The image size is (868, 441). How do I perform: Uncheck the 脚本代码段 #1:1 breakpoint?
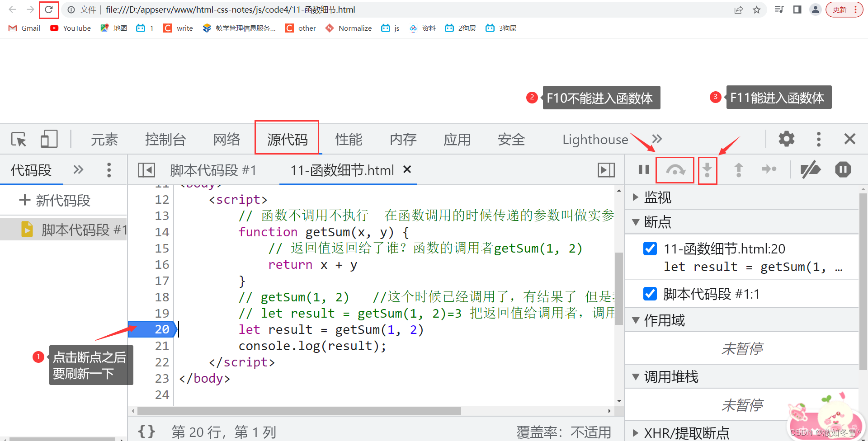[x=650, y=294]
